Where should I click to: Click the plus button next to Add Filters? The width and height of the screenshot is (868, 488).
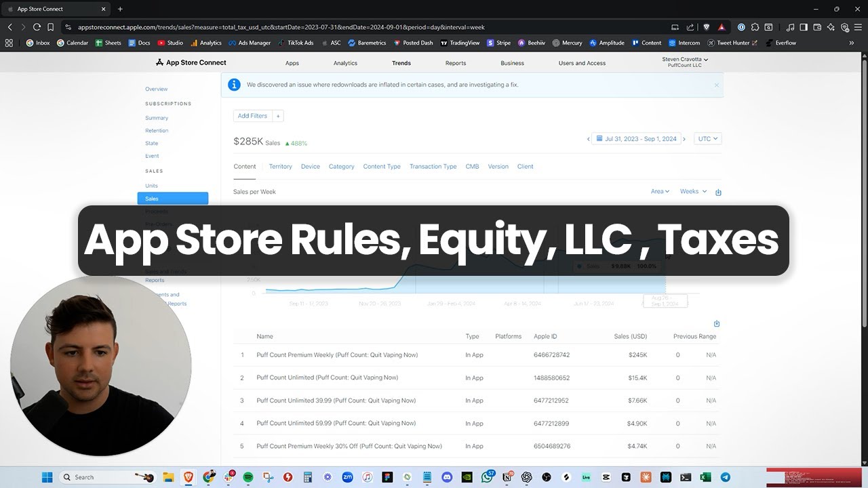click(x=278, y=116)
